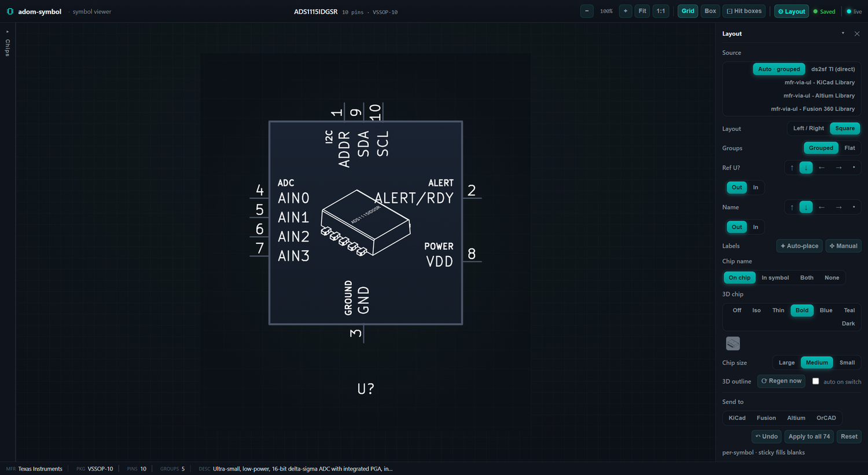
Task: Expand the Chips sidebar panel
Action: point(8,43)
